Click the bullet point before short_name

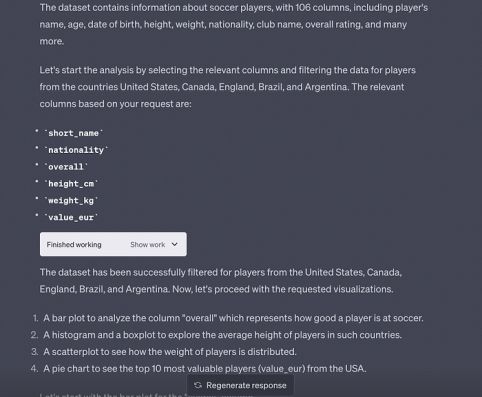37,131
